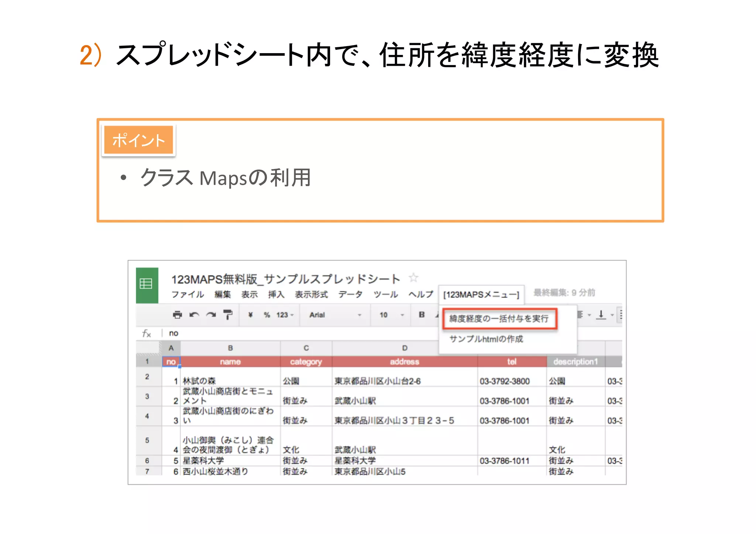756x534 pixels.
Task: Click the 最終編集: 9 分前 link
Action: tap(564, 293)
